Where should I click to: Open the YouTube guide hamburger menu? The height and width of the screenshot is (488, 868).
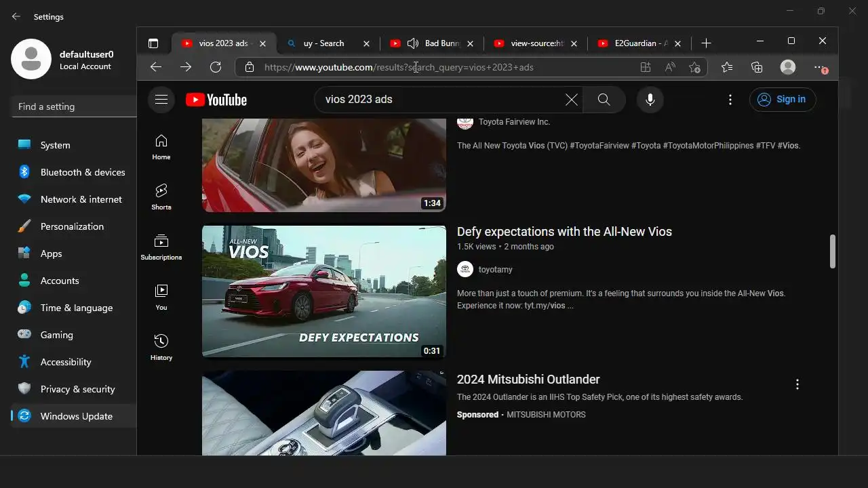point(161,100)
